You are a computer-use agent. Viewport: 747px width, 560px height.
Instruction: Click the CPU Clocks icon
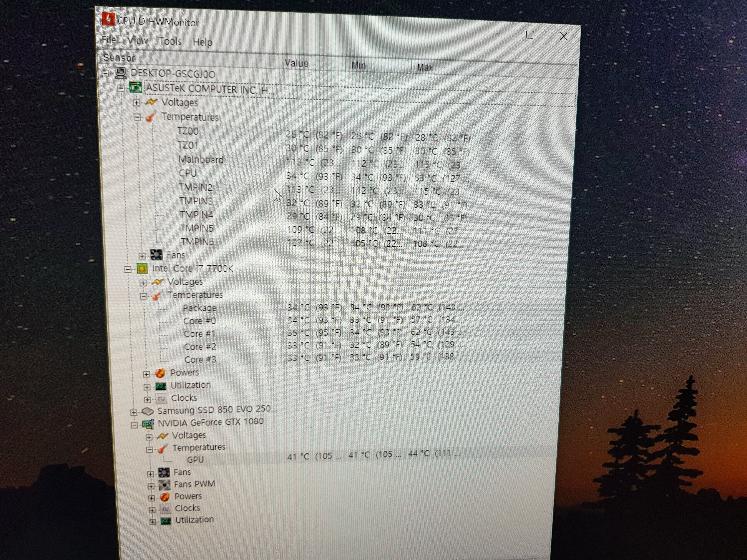(161, 398)
